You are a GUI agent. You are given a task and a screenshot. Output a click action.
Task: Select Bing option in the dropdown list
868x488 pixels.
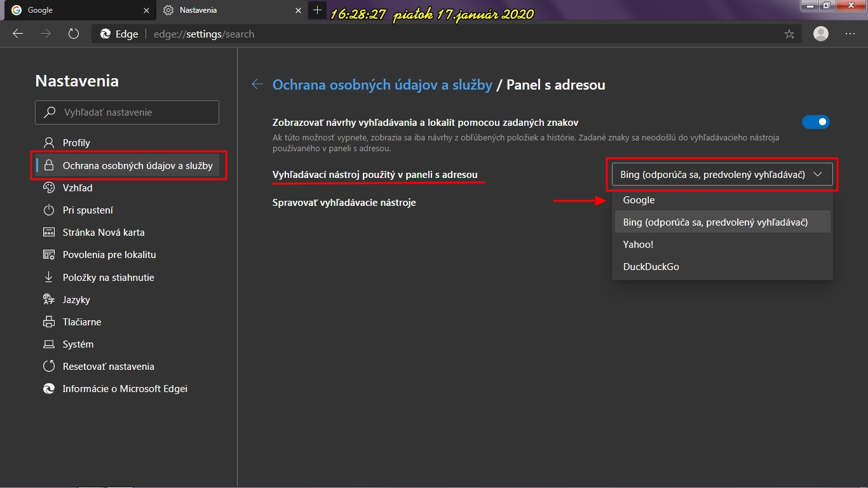[x=722, y=222]
